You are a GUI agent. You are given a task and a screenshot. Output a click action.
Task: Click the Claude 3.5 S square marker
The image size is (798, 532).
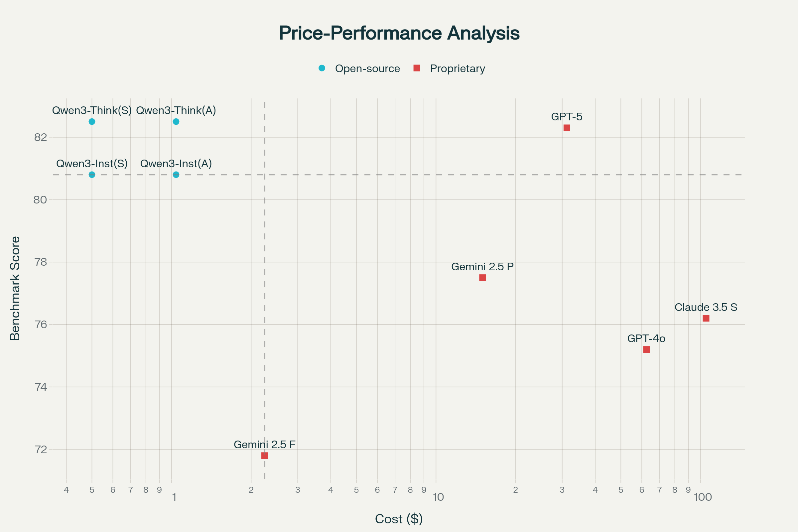click(706, 318)
